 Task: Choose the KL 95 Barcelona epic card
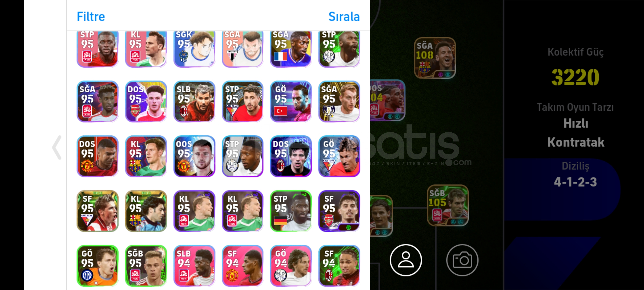coord(146,211)
